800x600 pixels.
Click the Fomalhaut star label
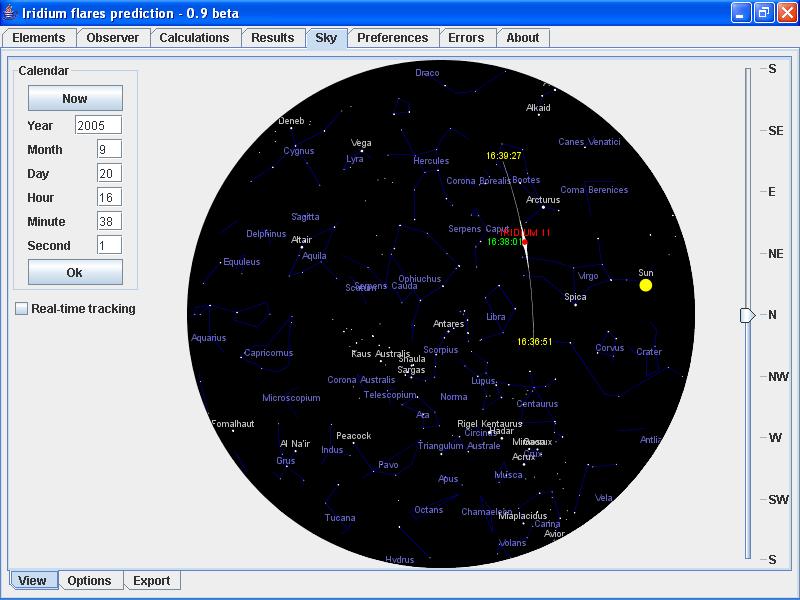click(x=233, y=423)
